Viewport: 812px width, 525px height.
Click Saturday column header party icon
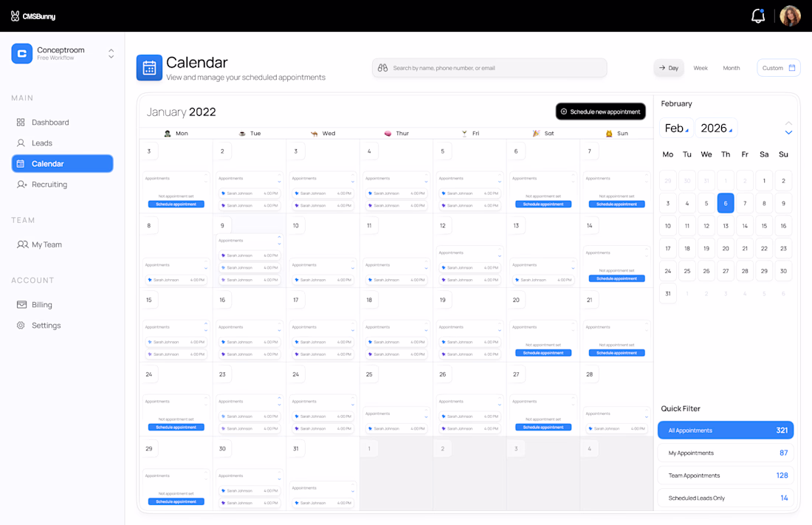tap(536, 133)
